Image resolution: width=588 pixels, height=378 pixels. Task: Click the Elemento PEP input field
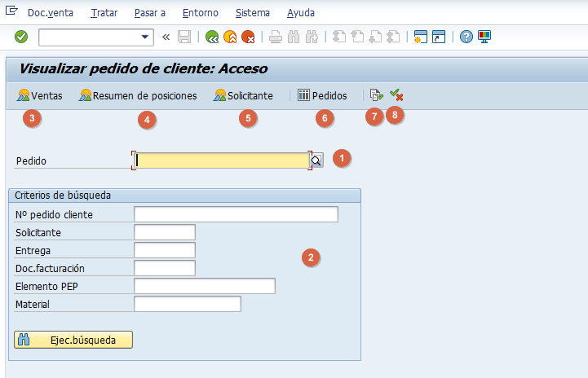(205, 286)
